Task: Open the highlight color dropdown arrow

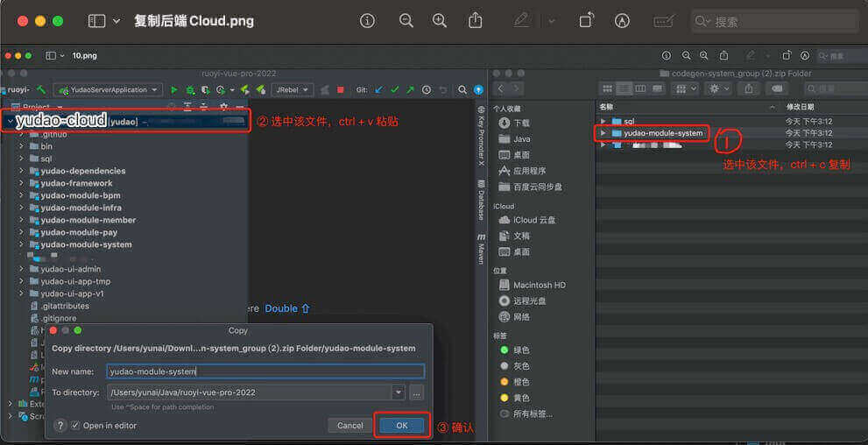Action: [551, 20]
